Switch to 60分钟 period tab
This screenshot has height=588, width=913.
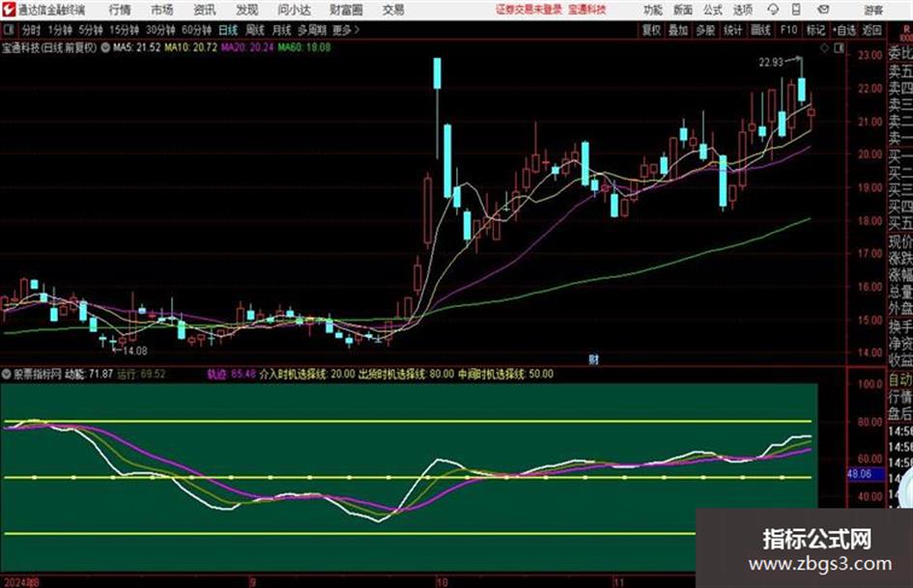(x=196, y=30)
